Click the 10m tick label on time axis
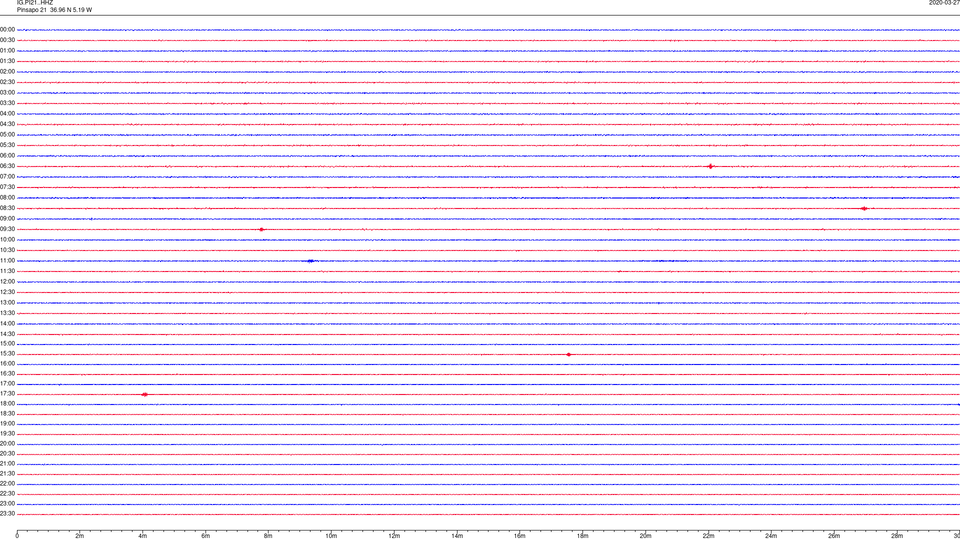 (x=331, y=536)
